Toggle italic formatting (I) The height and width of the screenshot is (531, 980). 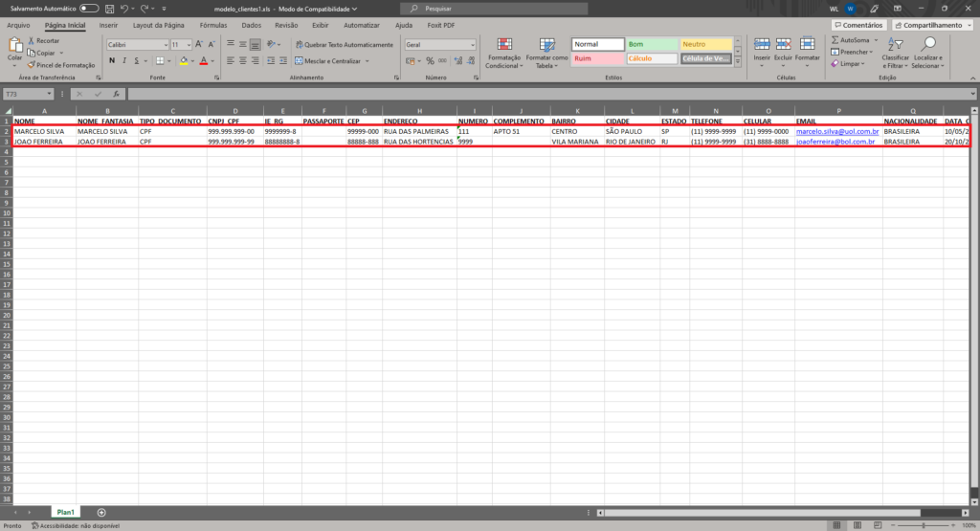coord(124,60)
